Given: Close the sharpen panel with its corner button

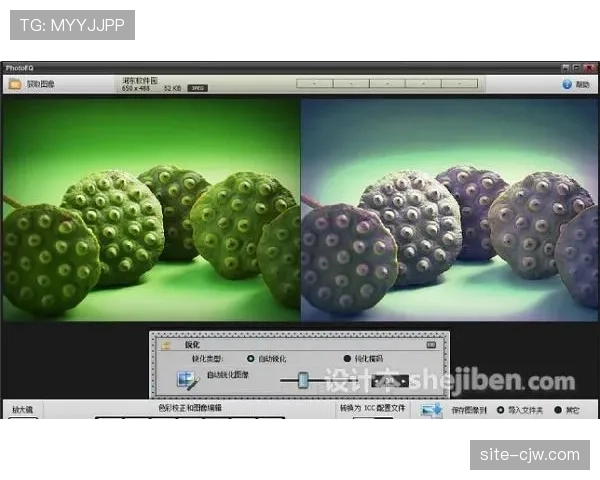Looking at the screenshot, I should (432, 344).
